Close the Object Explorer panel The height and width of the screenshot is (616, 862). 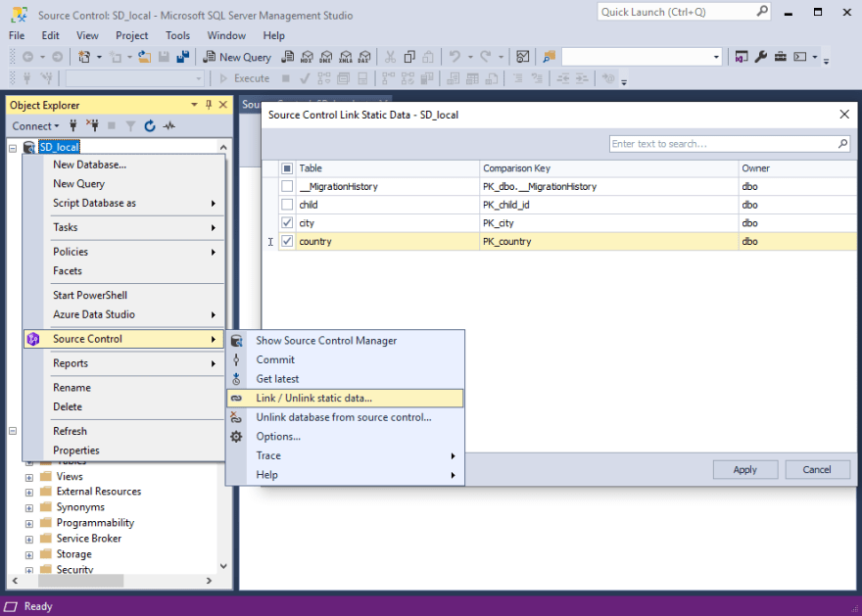click(x=223, y=105)
